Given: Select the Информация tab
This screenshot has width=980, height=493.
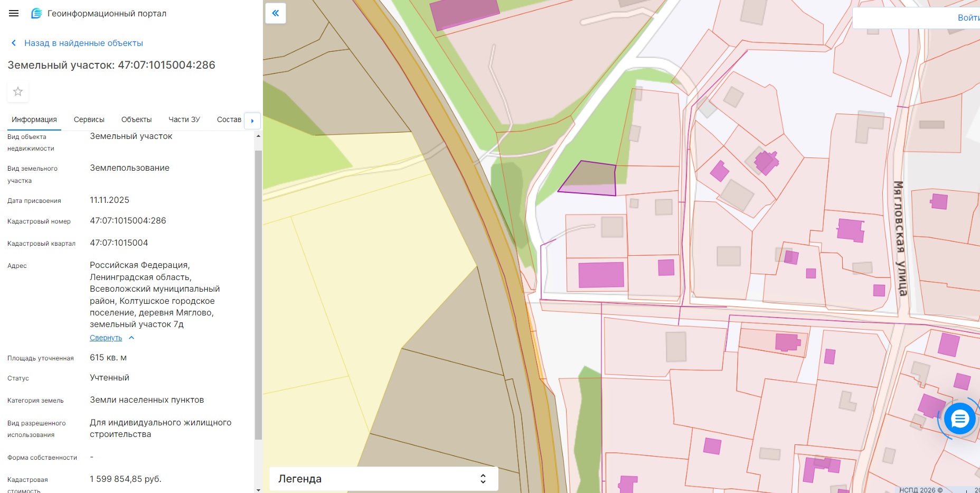Looking at the screenshot, I should [x=34, y=119].
